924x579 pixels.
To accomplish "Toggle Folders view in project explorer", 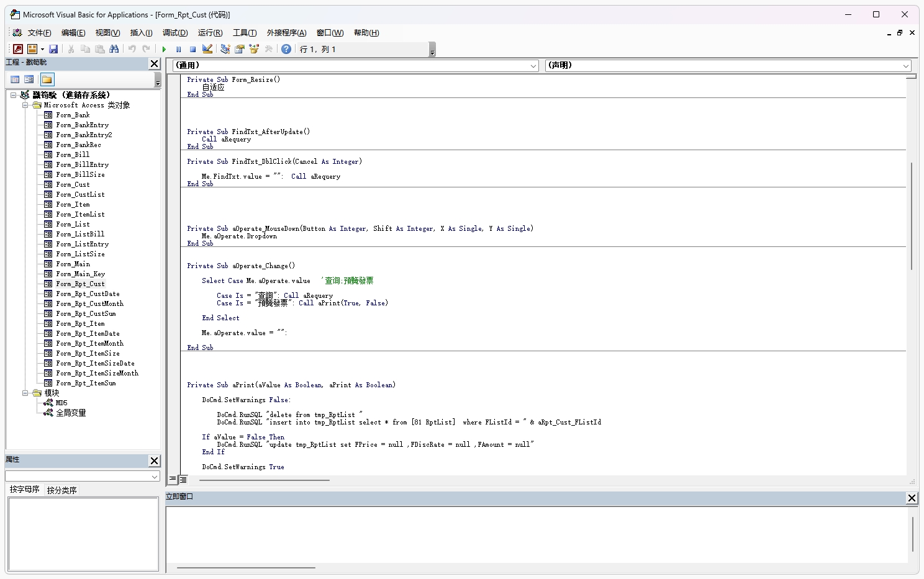I will point(47,79).
